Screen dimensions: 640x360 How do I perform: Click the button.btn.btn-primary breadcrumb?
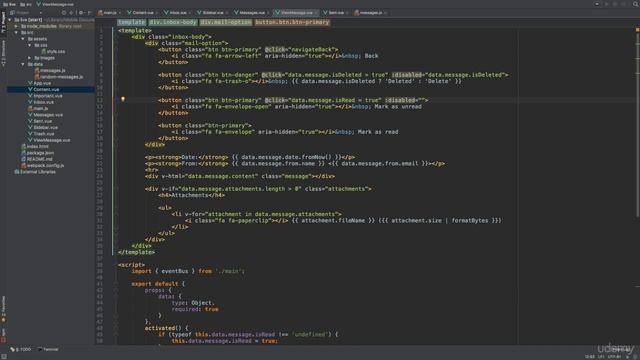coord(292,22)
